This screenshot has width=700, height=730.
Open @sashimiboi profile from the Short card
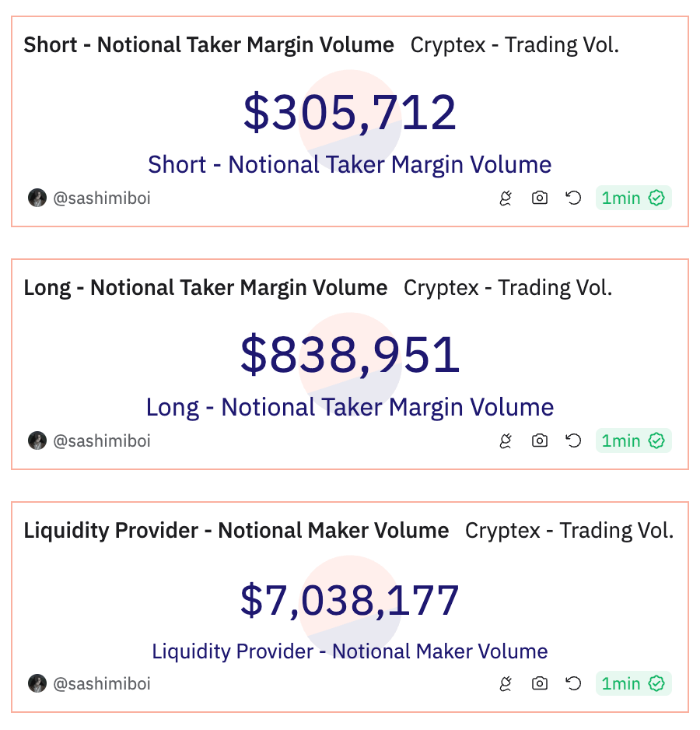101,198
